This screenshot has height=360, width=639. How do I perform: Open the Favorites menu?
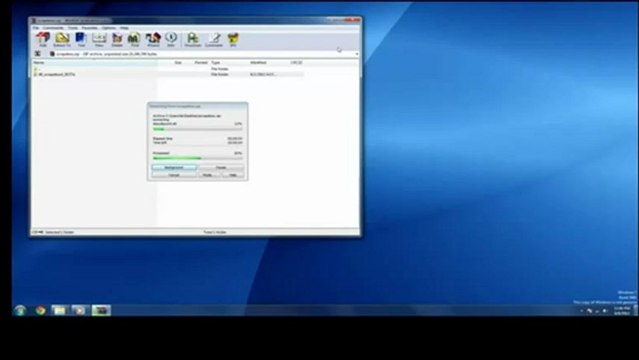tap(90, 28)
